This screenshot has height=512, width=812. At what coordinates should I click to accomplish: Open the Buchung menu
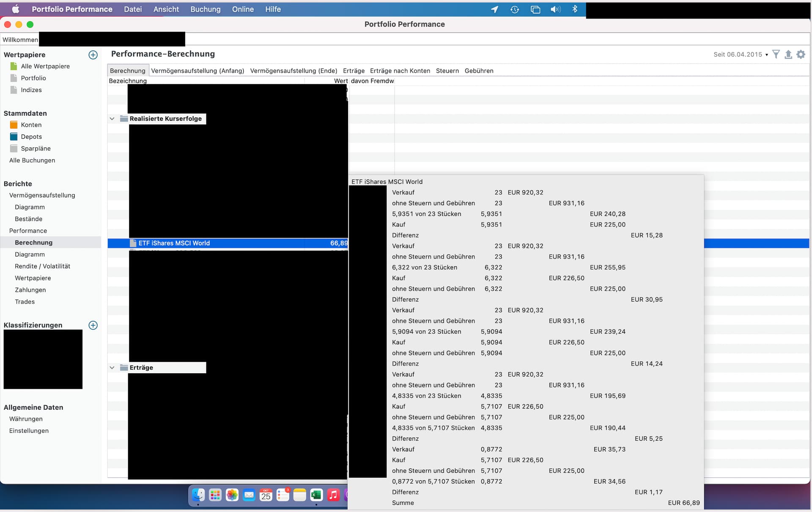(x=206, y=9)
